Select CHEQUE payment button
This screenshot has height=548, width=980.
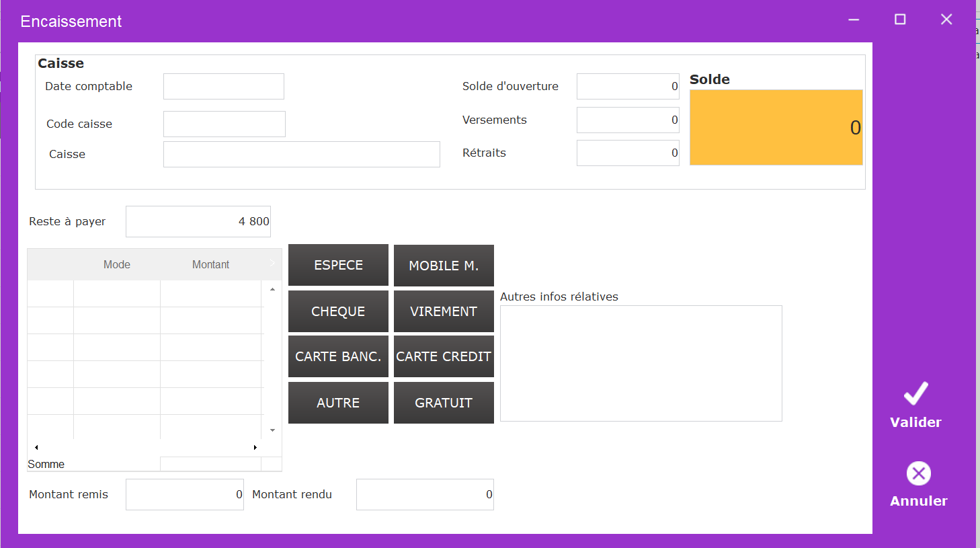[x=338, y=311]
